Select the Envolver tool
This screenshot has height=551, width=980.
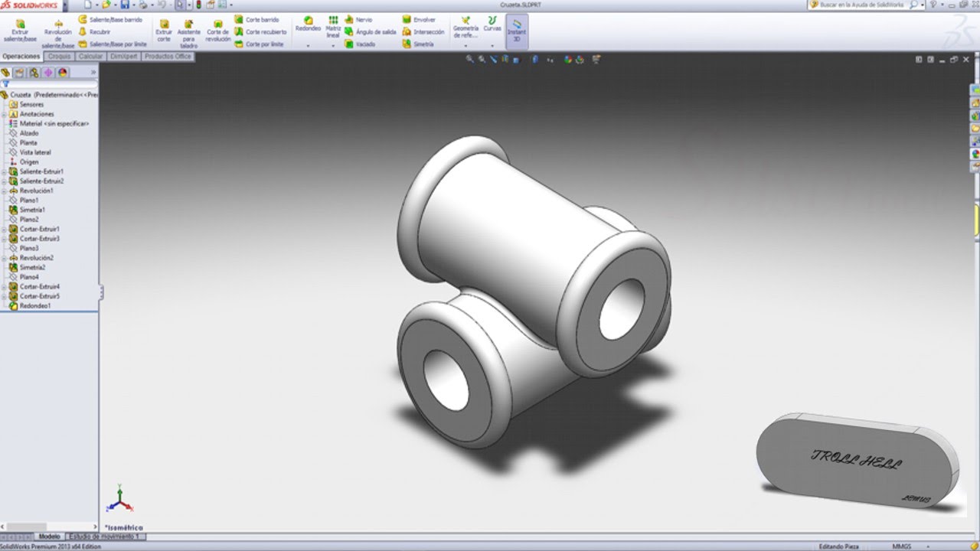tap(419, 19)
